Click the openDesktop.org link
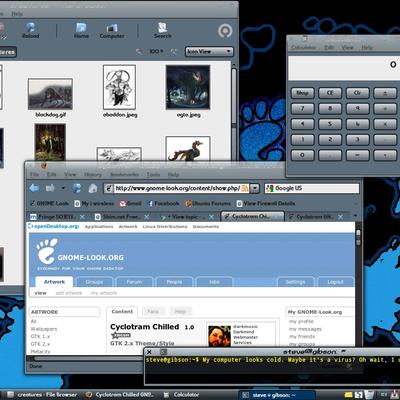Viewport: 400px width, 400px height. (54, 226)
